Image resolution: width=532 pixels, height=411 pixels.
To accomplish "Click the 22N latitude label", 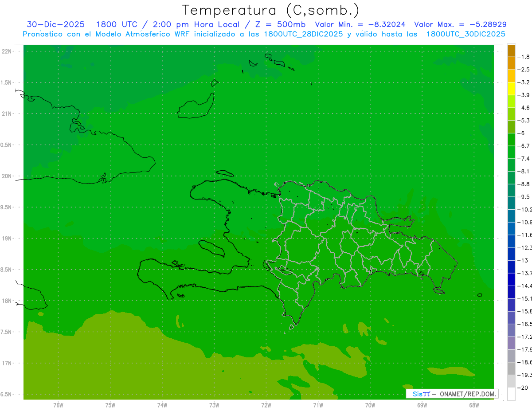I will click(7, 51).
